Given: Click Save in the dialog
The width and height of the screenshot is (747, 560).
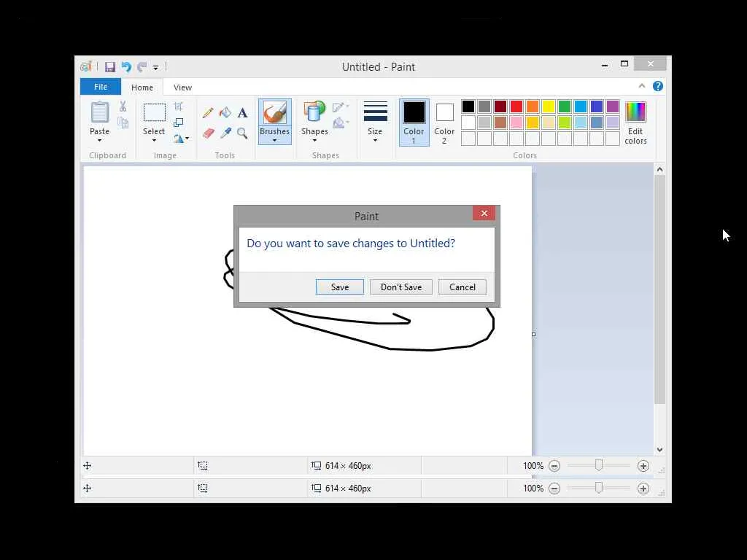Looking at the screenshot, I should pyautogui.click(x=340, y=287).
